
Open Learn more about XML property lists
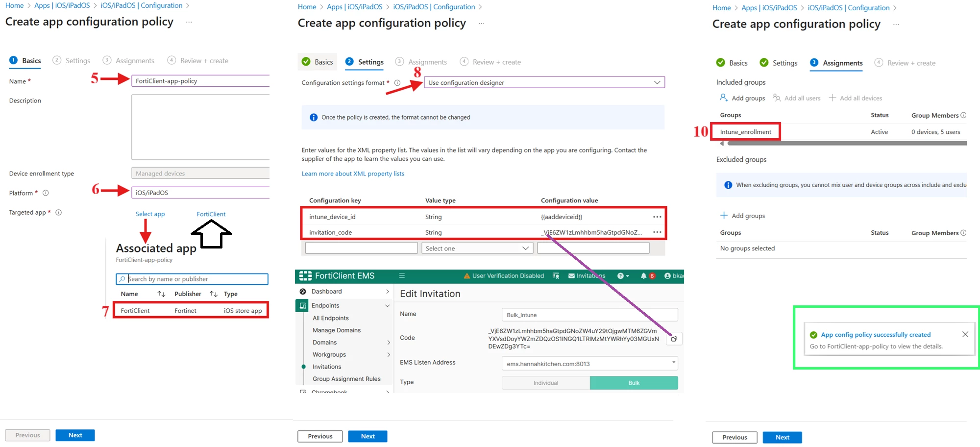[353, 174]
